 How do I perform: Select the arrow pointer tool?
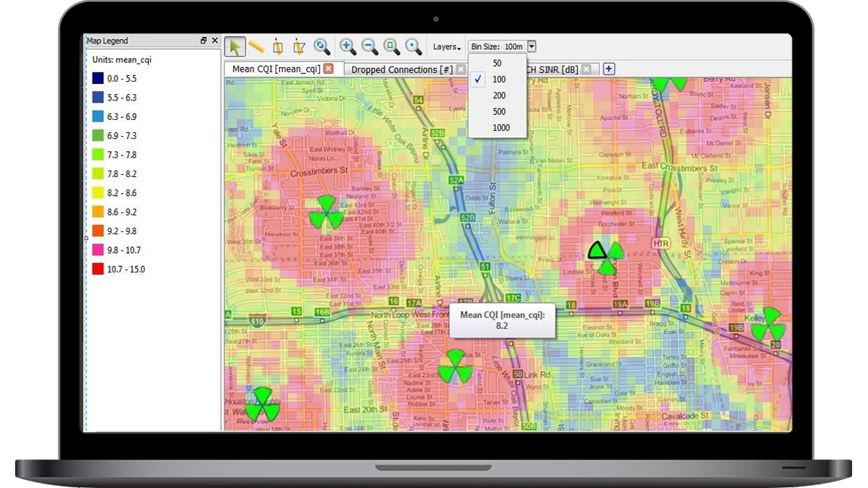(234, 47)
